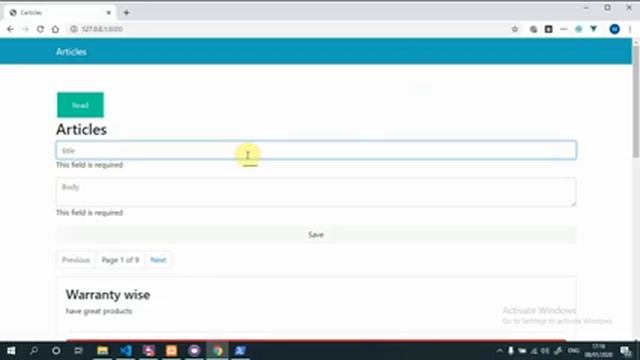Show hidden system tray icons
This screenshot has width=640, height=360.
click(499, 351)
